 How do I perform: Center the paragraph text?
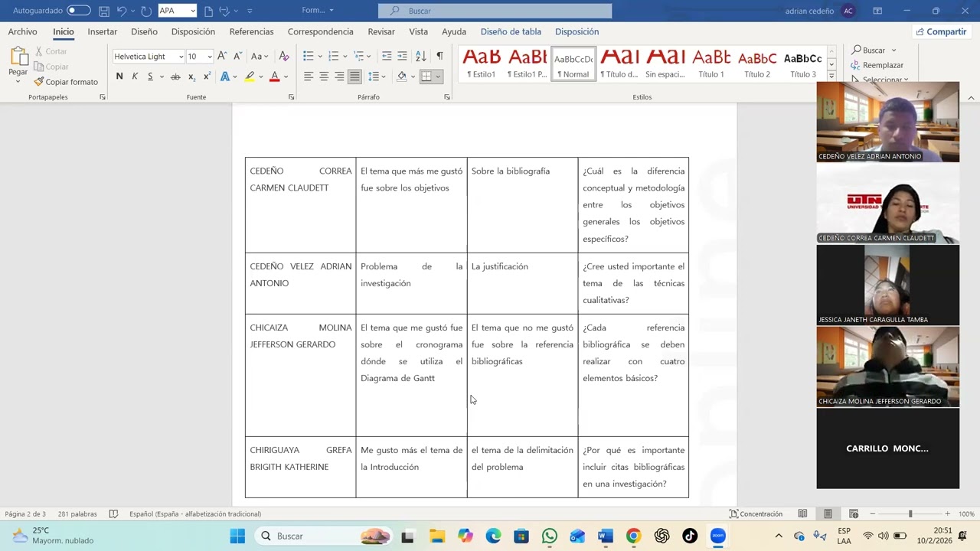pyautogui.click(x=324, y=77)
